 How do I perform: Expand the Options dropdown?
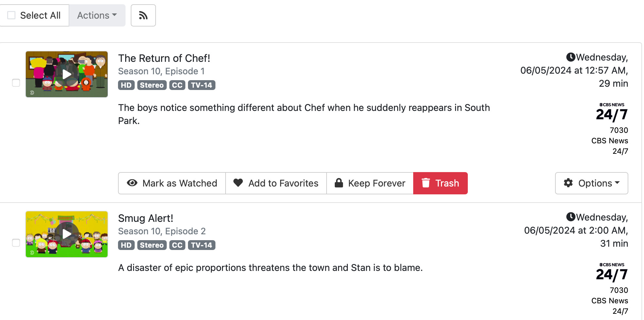click(592, 183)
